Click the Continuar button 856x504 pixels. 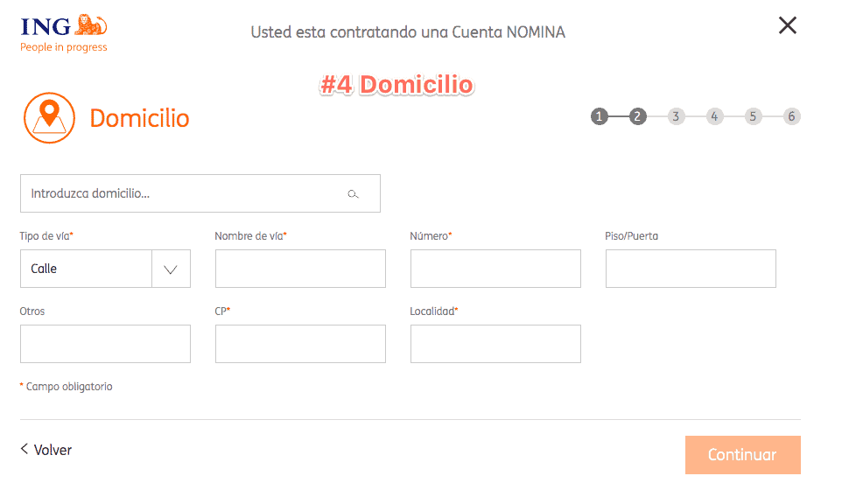click(743, 455)
